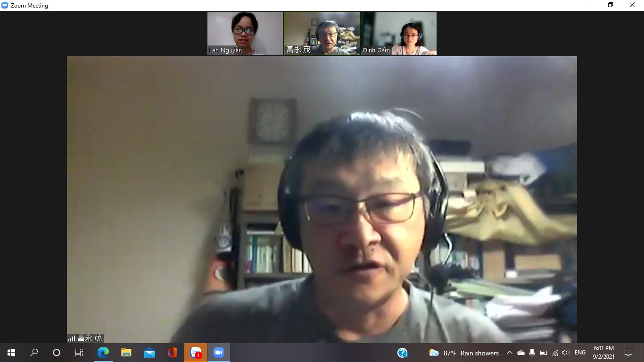Open the volume speaker control

point(566,353)
